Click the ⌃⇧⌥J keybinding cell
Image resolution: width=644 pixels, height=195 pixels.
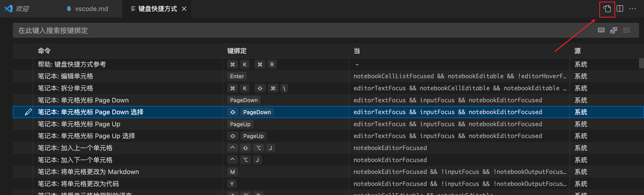click(x=251, y=148)
